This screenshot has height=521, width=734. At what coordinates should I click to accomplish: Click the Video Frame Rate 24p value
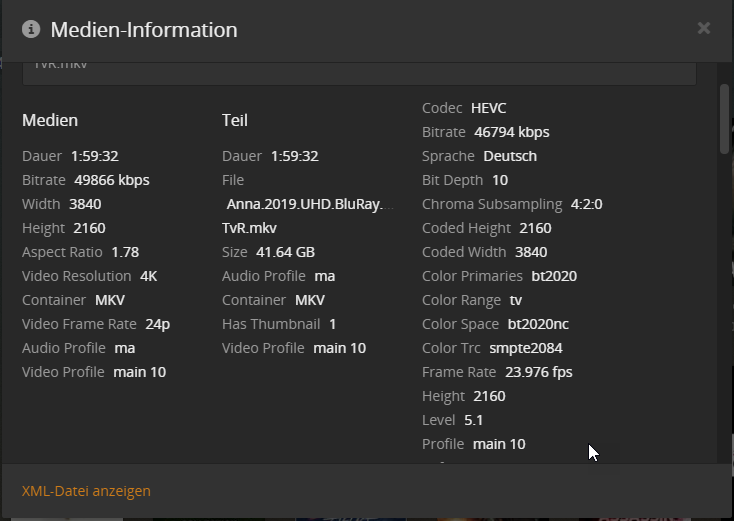156,324
